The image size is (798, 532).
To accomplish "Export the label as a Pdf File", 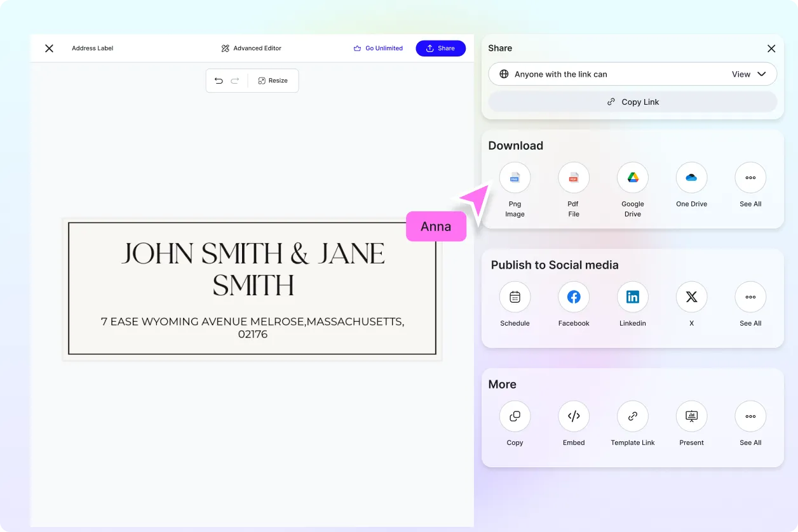I will coord(573,178).
